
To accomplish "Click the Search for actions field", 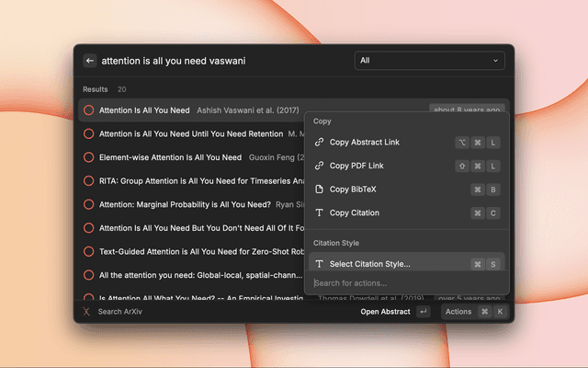I will 404,283.
